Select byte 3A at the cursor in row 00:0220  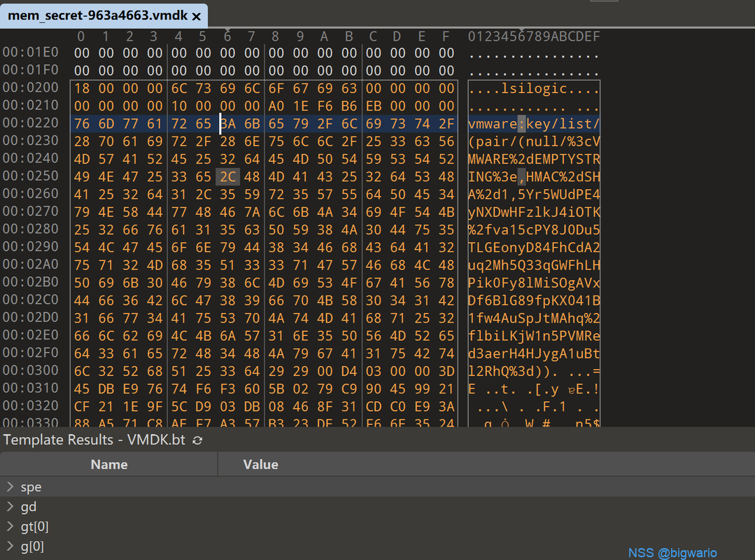pos(227,124)
